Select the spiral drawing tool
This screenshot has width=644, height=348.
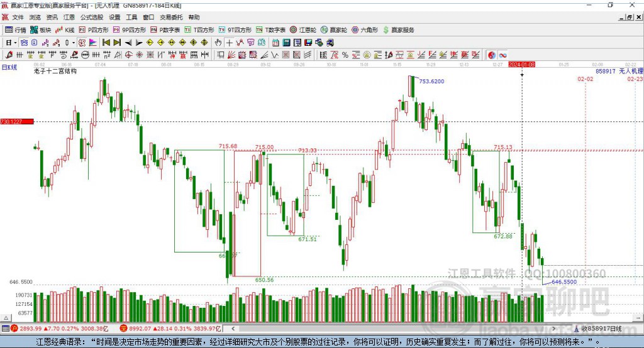click(64, 55)
